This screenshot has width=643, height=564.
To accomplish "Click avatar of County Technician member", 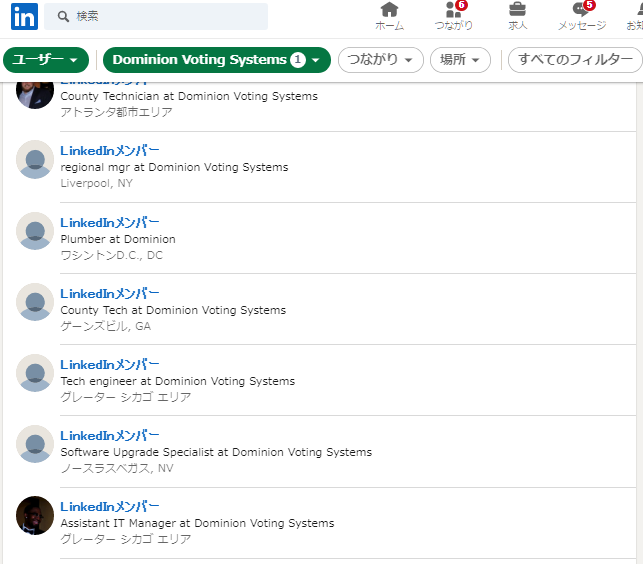I will [35, 95].
